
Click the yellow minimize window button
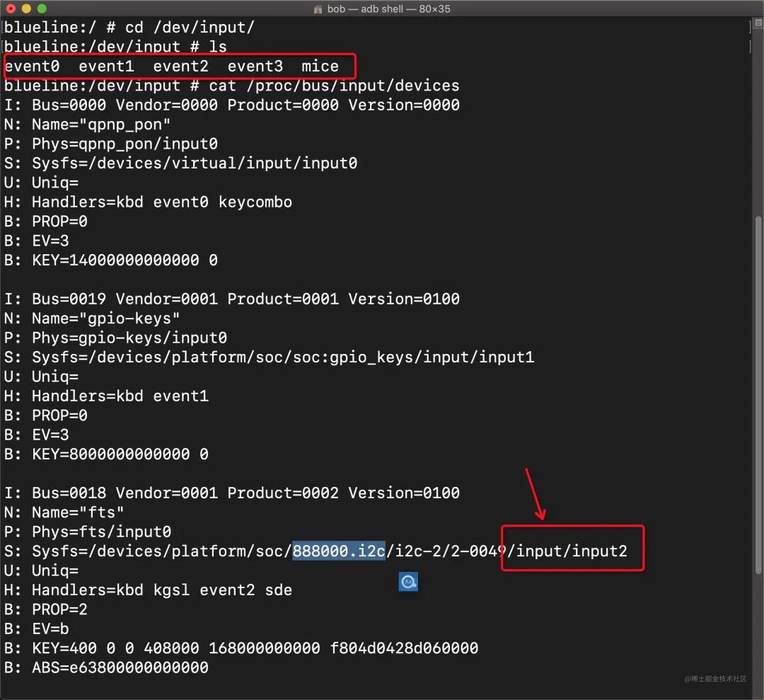(26, 8)
